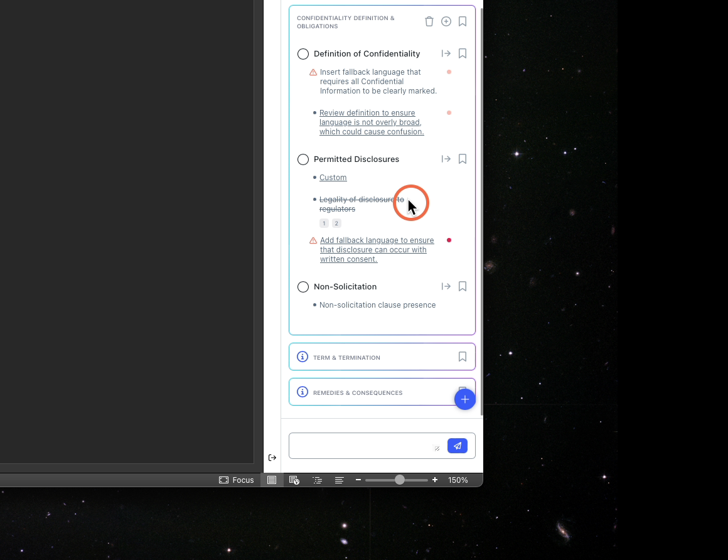Zoom out with minus button
This screenshot has width=728, height=560.
pos(358,480)
